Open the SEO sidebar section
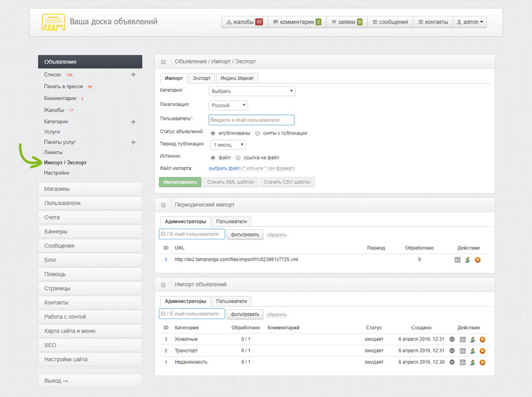The height and width of the screenshot is (397, 532). click(x=90, y=345)
